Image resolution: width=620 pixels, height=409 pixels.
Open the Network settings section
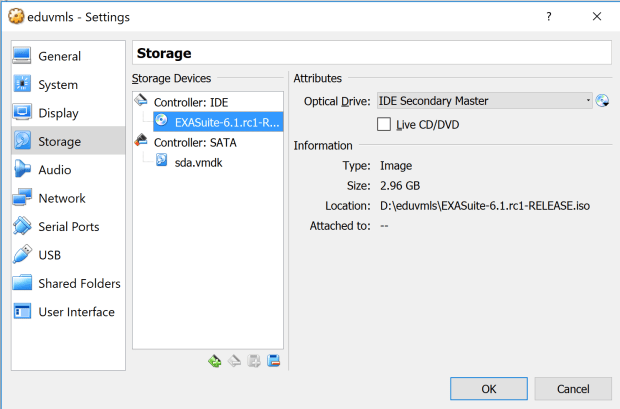(62, 198)
